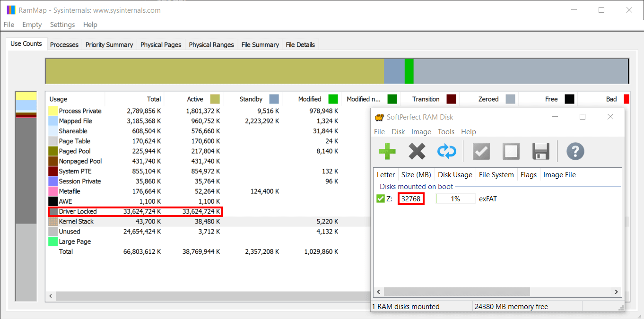Switch to the Processes tab
The width and height of the screenshot is (644, 319).
[x=64, y=44]
